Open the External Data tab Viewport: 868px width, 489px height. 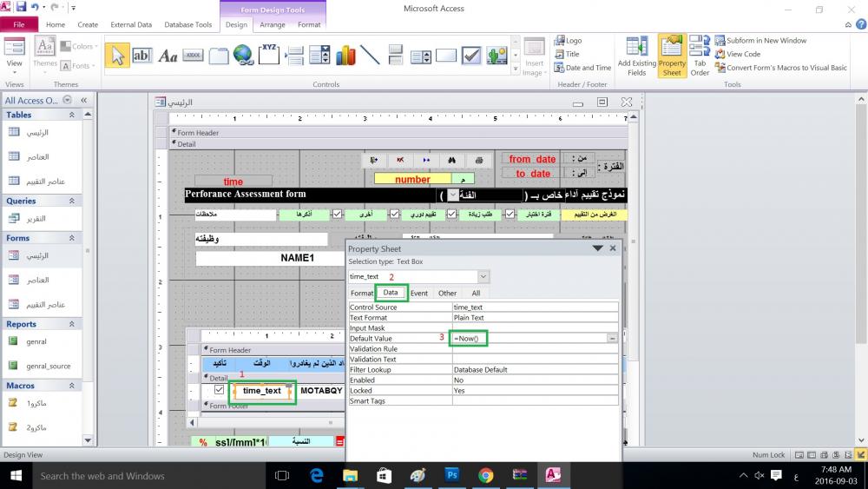[x=131, y=24]
